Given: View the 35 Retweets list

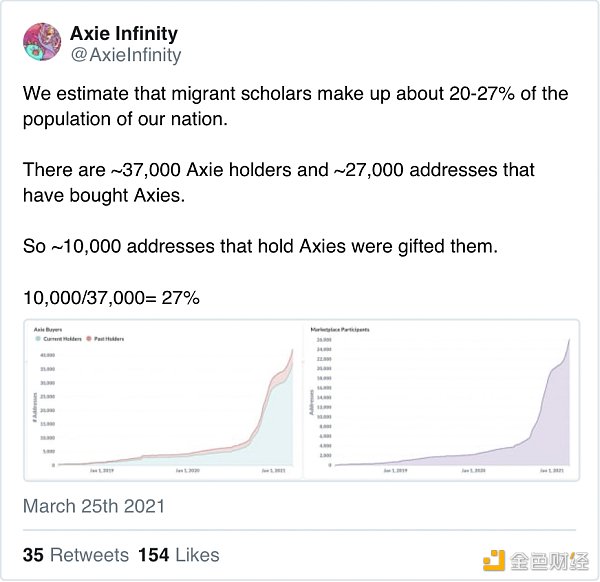Looking at the screenshot, I should [76, 555].
